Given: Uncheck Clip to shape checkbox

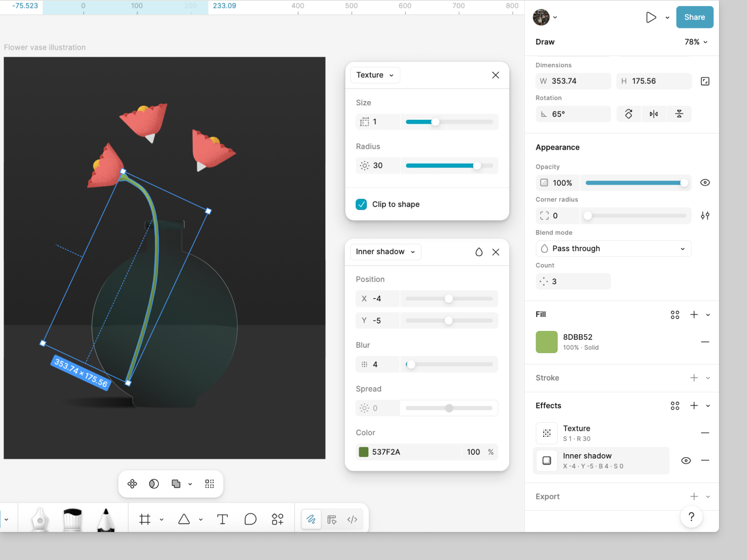Looking at the screenshot, I should (x=361, y=205).
